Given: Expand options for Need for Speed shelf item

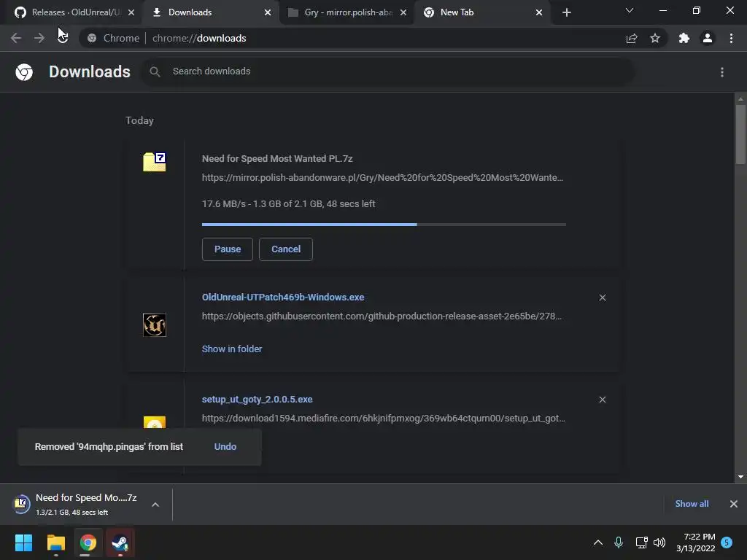Looking at the screenshot, I should coord(155,505).
